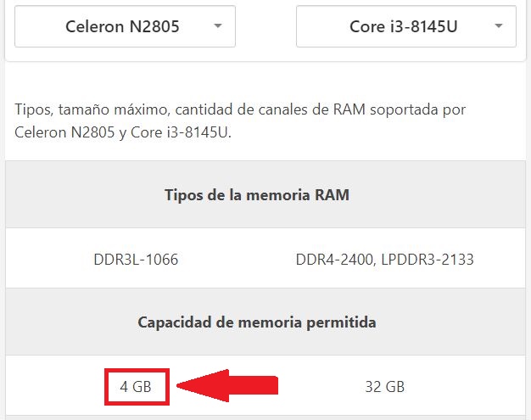Select the Tipos de la memoria RAM header
Viewport: 531px width, 420px height.
click(x=257, y=195)
